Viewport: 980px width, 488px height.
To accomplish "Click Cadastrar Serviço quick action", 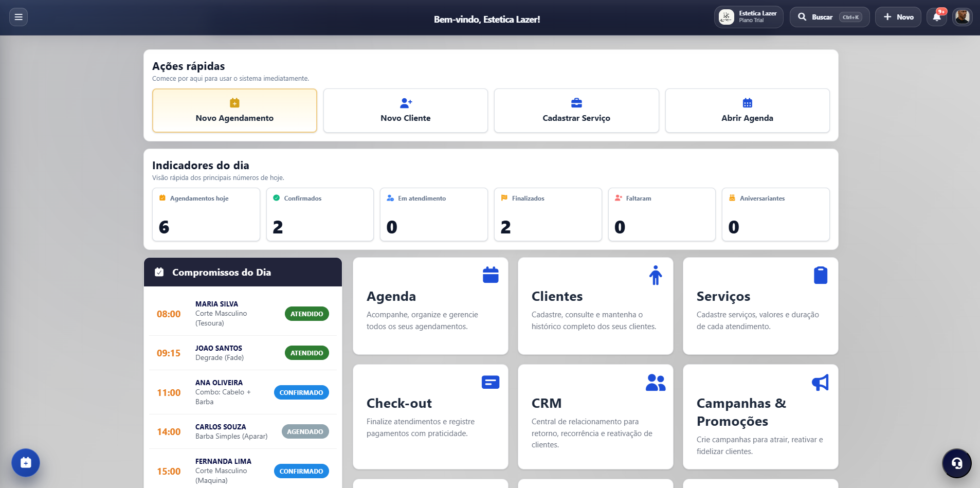I will [x=576, y=111].
